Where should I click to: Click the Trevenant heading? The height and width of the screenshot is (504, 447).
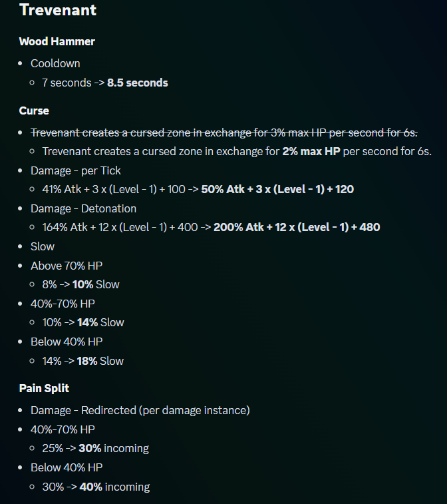pos(58,10)
